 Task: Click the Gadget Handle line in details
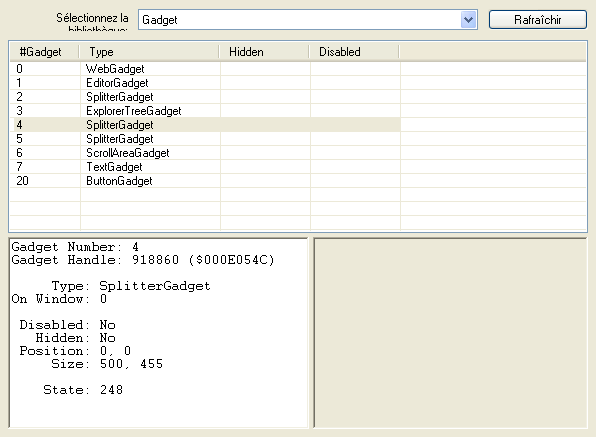pos(143,260)
